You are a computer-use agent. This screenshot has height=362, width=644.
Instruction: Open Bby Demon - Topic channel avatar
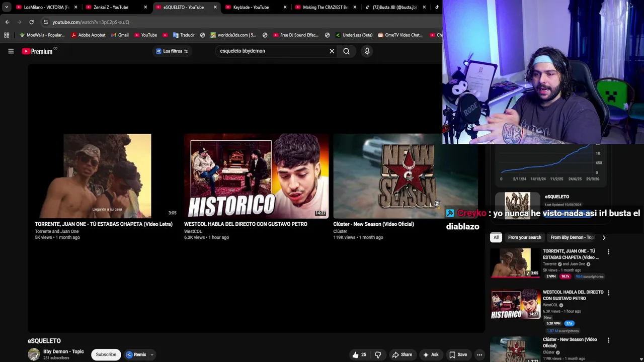[x=34, y=354]
